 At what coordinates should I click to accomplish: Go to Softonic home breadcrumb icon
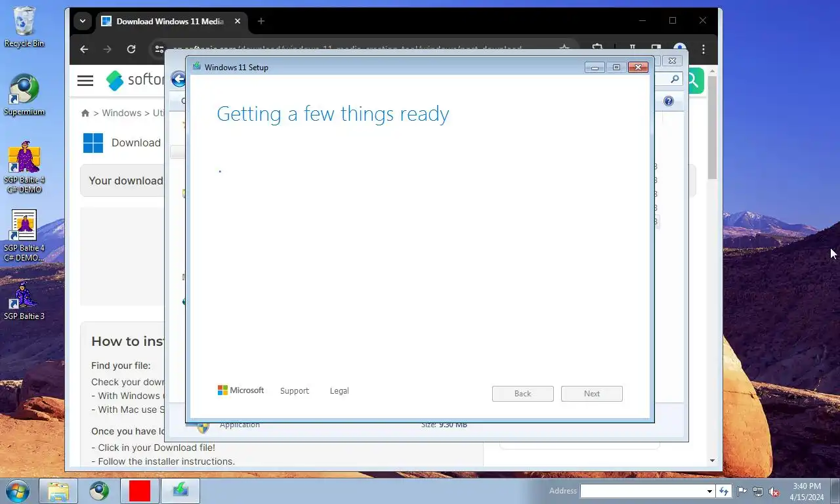coord(85,114)
